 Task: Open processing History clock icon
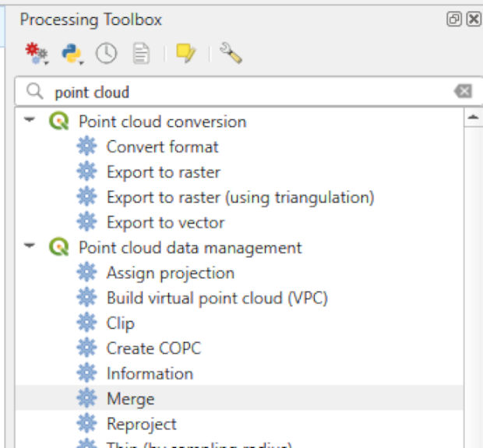[x=106, y=54]
